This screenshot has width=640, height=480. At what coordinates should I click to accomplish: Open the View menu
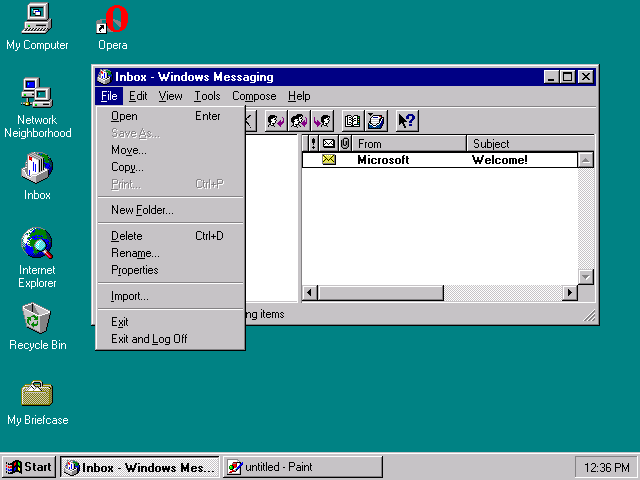[170, 96]
